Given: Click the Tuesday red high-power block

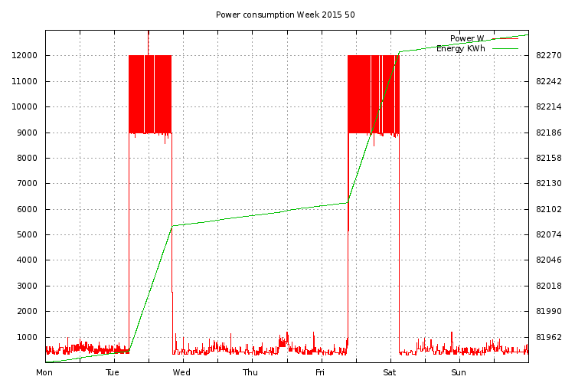Looking at the screenshot, I should point(150,94).
